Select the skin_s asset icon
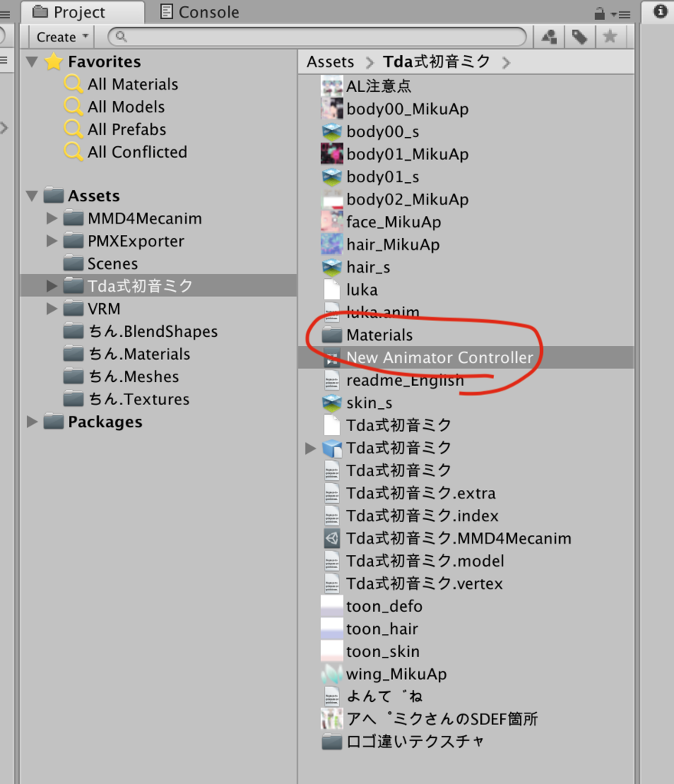The height and width of the screenshot is (784, 674). pos(332,403)
